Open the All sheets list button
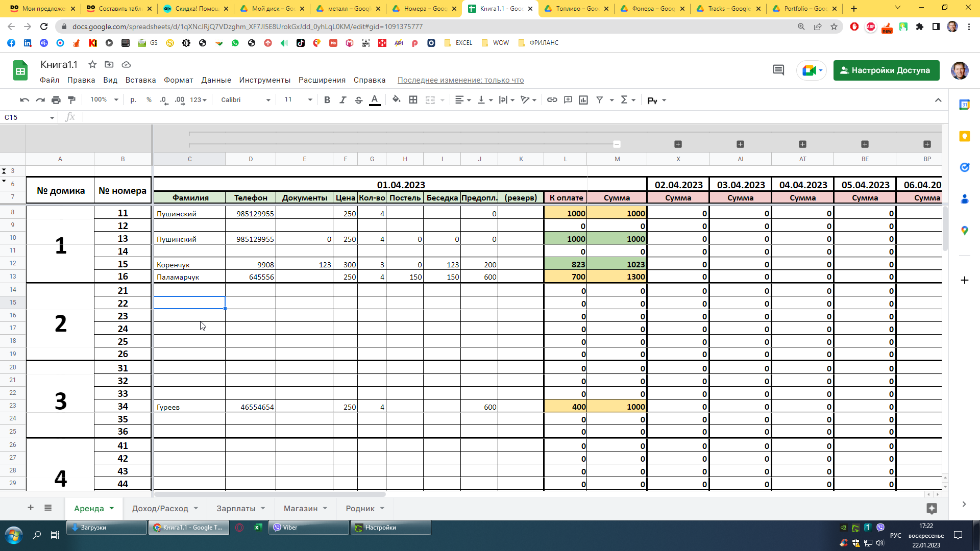The height and width of the screenshot is (551, 980). point(48,508)
